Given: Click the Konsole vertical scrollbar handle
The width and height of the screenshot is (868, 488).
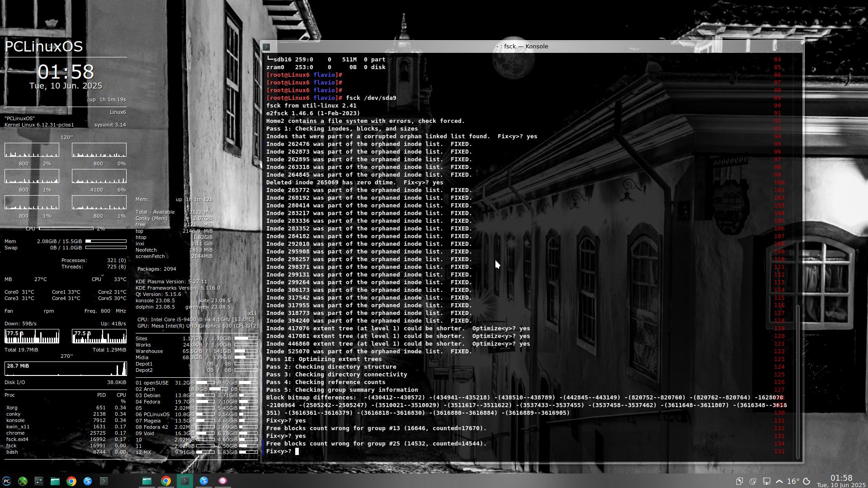Looking at the screenshot, I should [x=798, y=382].
